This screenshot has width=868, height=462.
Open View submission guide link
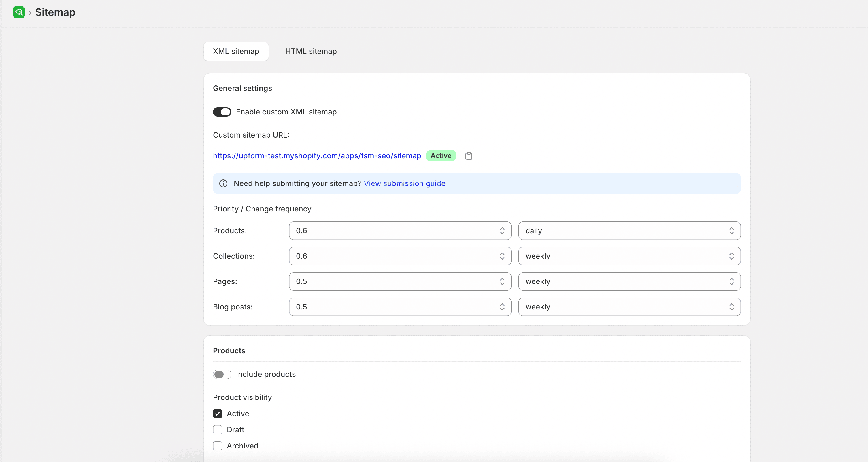(x=404, y=183)
